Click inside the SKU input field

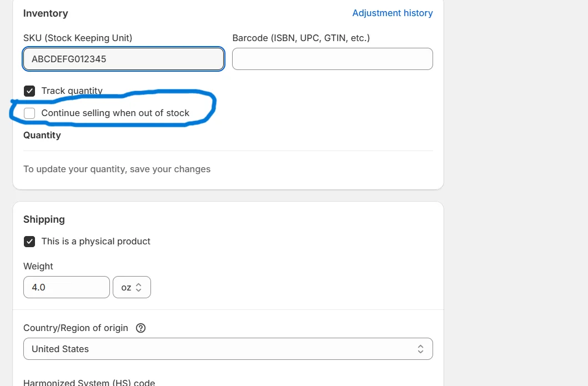pos(123,58)
